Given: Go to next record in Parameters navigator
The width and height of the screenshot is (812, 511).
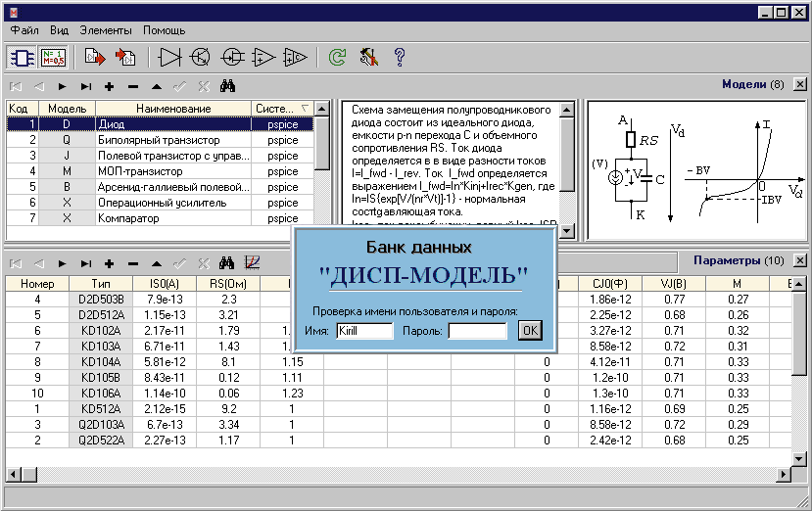Looking at the screenshot, I should [62, 263].
